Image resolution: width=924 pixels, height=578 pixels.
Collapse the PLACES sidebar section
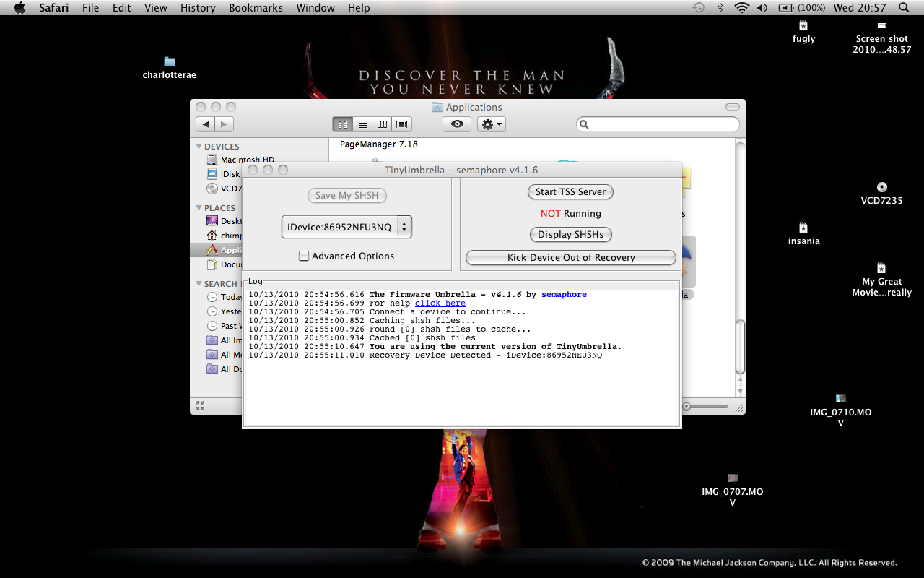(199, 208)
